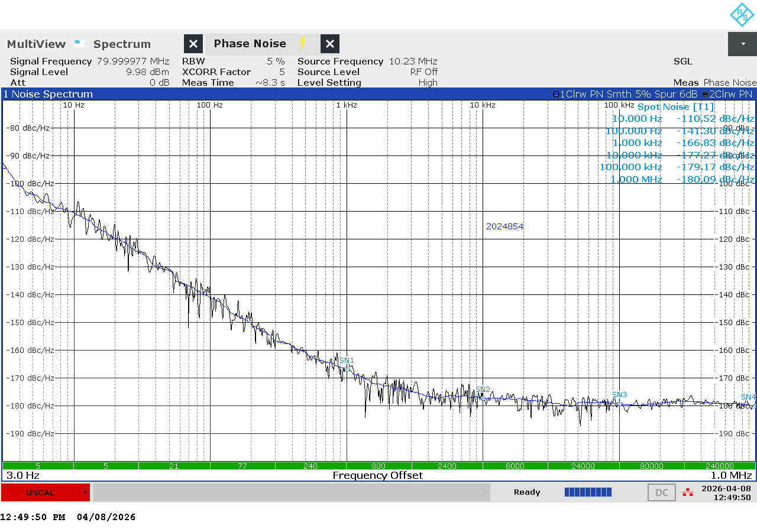Click the green segment labeled 240000
Screen dimensions: 757x532
pos(720,466)
